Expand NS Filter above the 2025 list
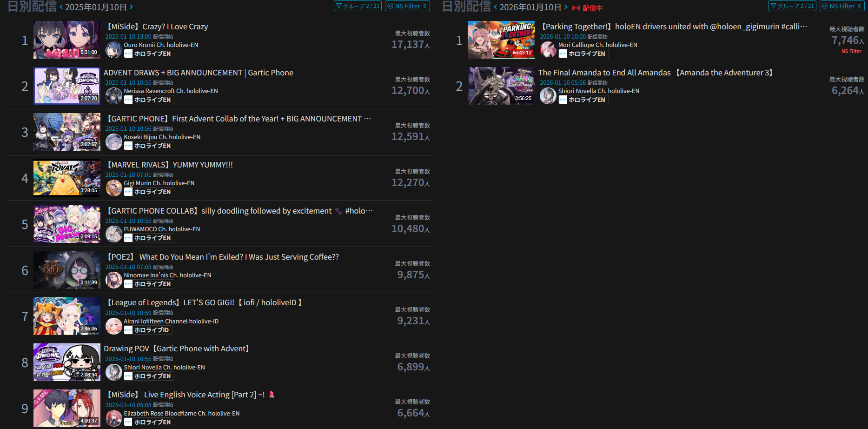Image resolution: width=868 pixels, height=429 pixels. click(407, 6)
